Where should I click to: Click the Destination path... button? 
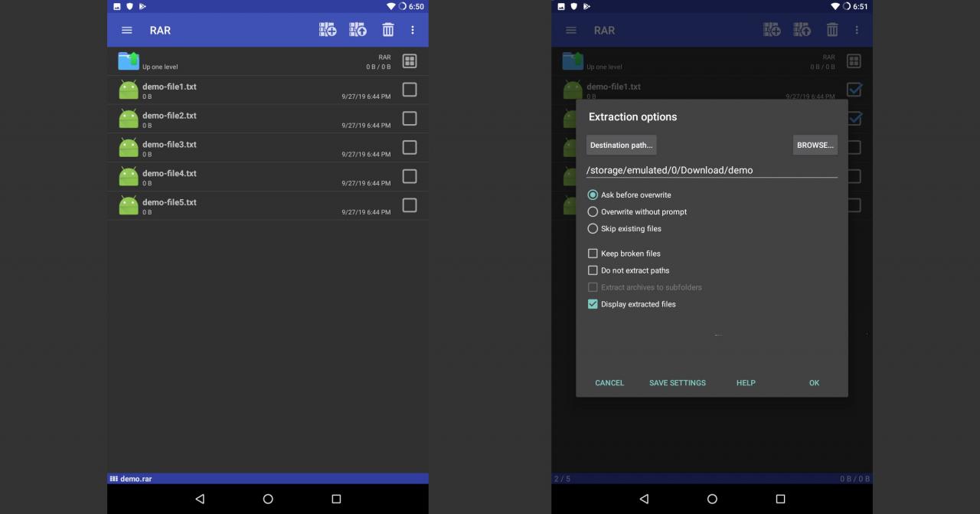click(x=621, y=145)
